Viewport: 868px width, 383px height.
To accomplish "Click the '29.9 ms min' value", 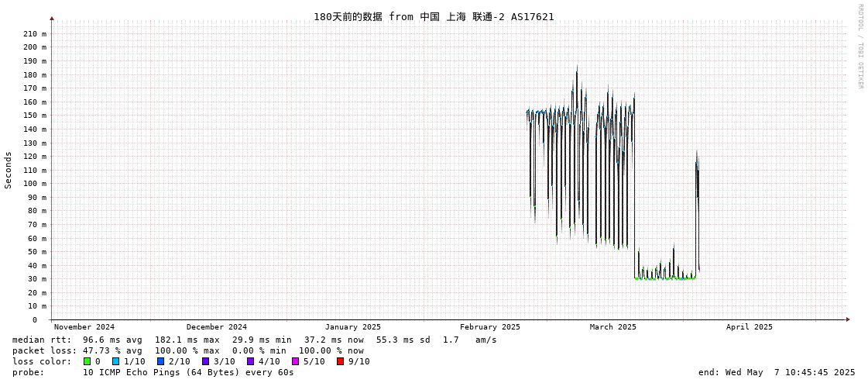I will pos(262,340).
